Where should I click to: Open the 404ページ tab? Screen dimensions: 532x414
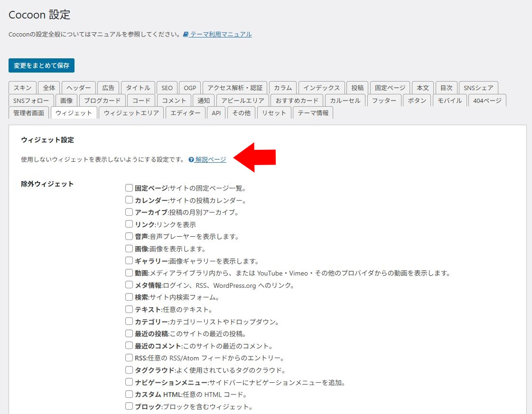point(487,101)
